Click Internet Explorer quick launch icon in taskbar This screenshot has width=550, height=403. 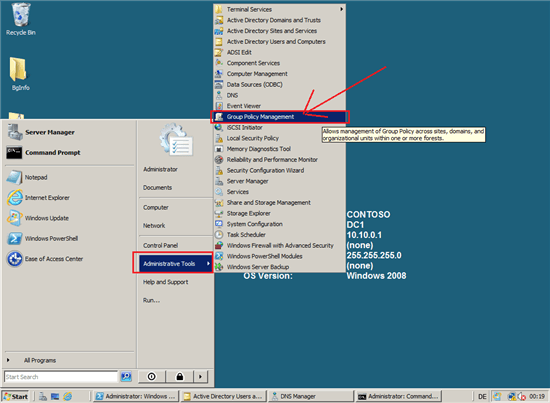coord(67,396)
